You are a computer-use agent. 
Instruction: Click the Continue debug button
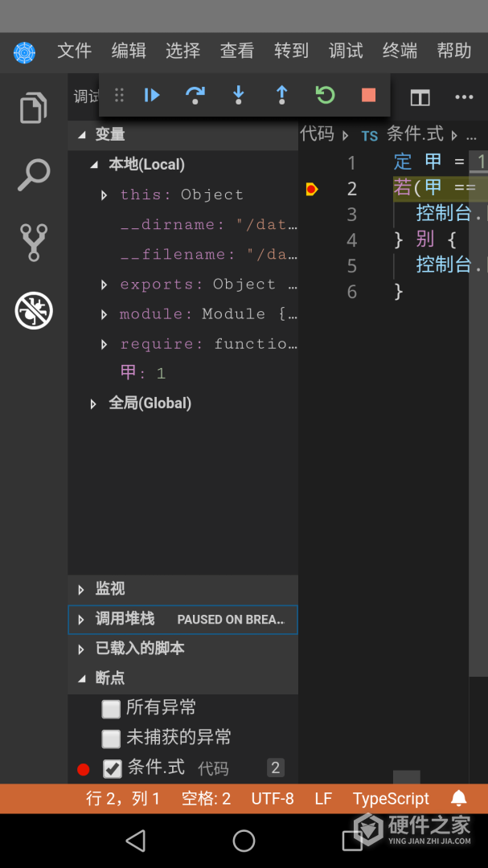pos(152,96)
